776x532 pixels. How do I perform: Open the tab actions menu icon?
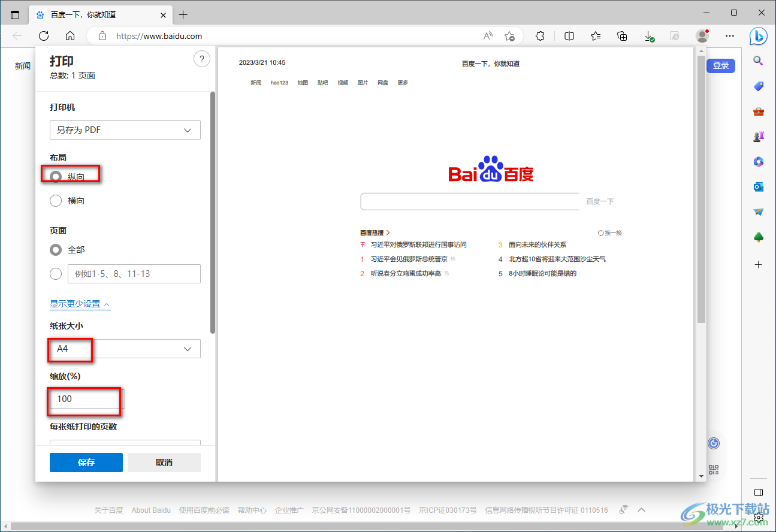(x=15, y=14)
